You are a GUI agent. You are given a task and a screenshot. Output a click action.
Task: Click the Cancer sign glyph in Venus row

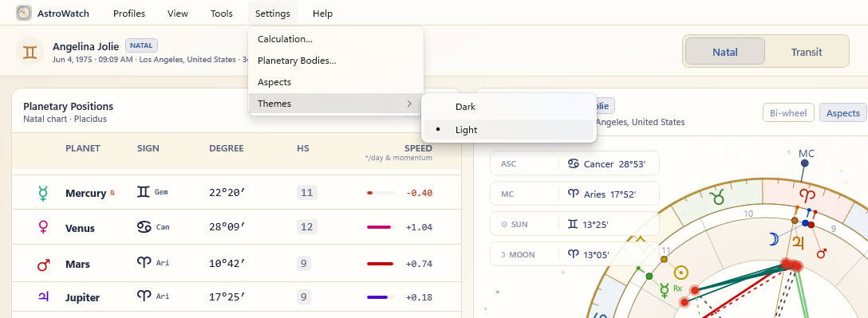[144, 226]
